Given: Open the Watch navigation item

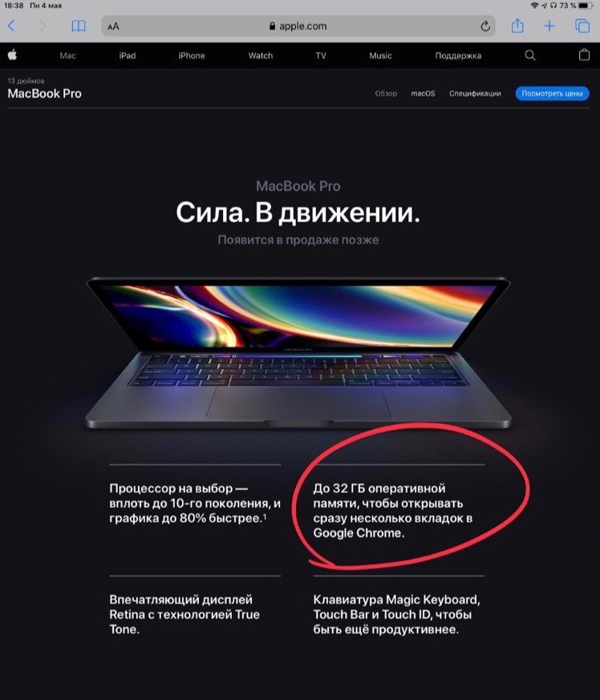Looking at the screenshot, I should (261, 56).
